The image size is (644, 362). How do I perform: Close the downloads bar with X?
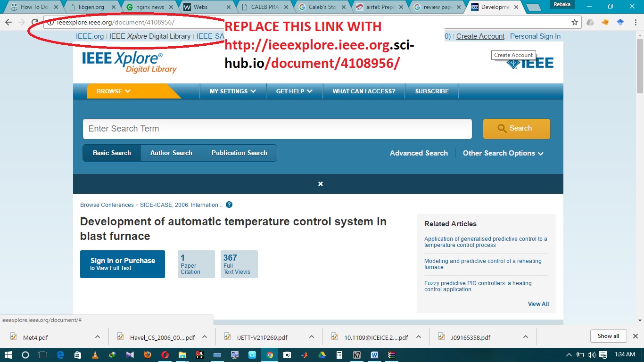[x=636, y=336]
